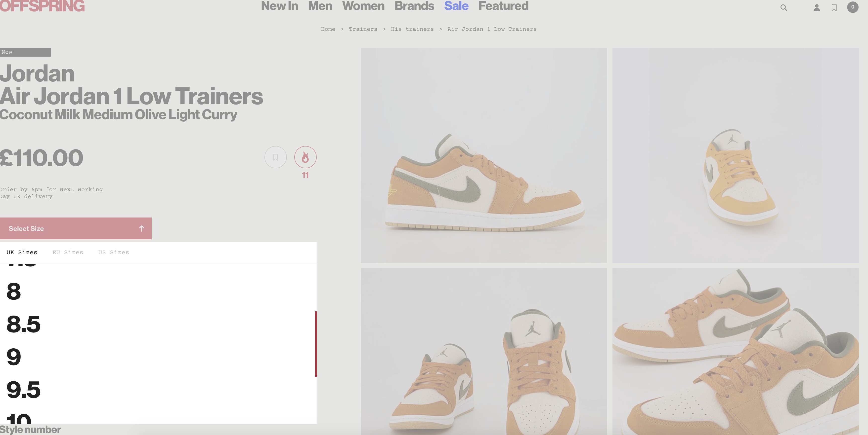Click the flame popularity icon
868x435 pixels.
pyautogui.click(x=305, y=157)
